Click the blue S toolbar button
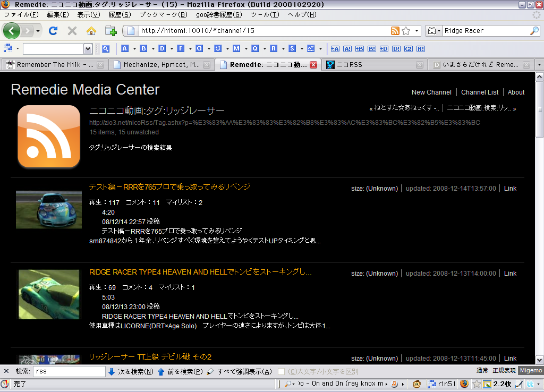The image size is (544, 392). tap(292, 48)
